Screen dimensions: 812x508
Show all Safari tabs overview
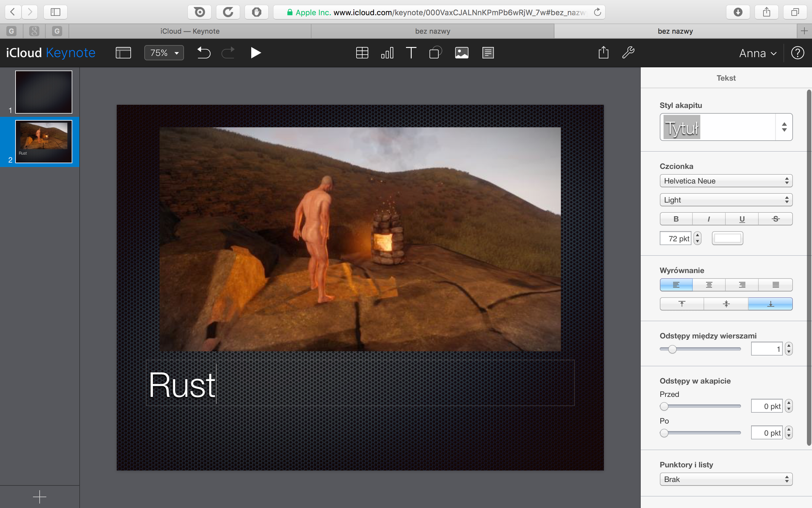(x=795, y=12)
